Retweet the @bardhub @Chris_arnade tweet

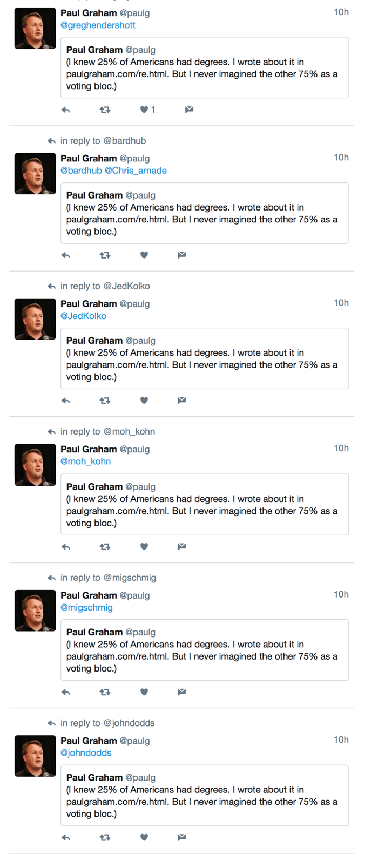pyautogui.click(x=105, y=255)
